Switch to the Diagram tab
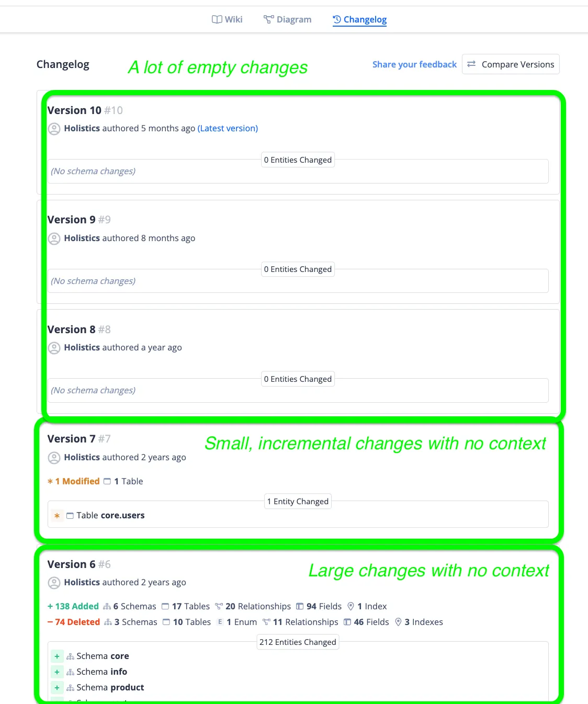 pos(287,19)
